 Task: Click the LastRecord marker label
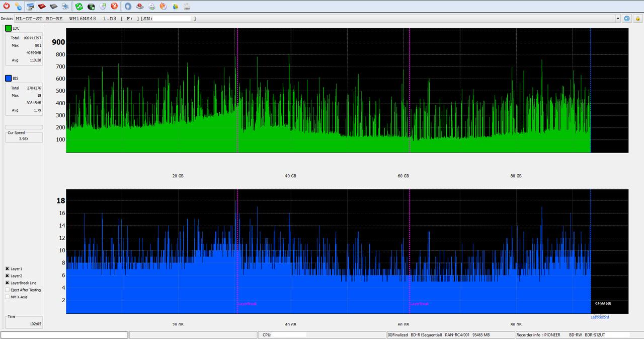pos(600,317)
